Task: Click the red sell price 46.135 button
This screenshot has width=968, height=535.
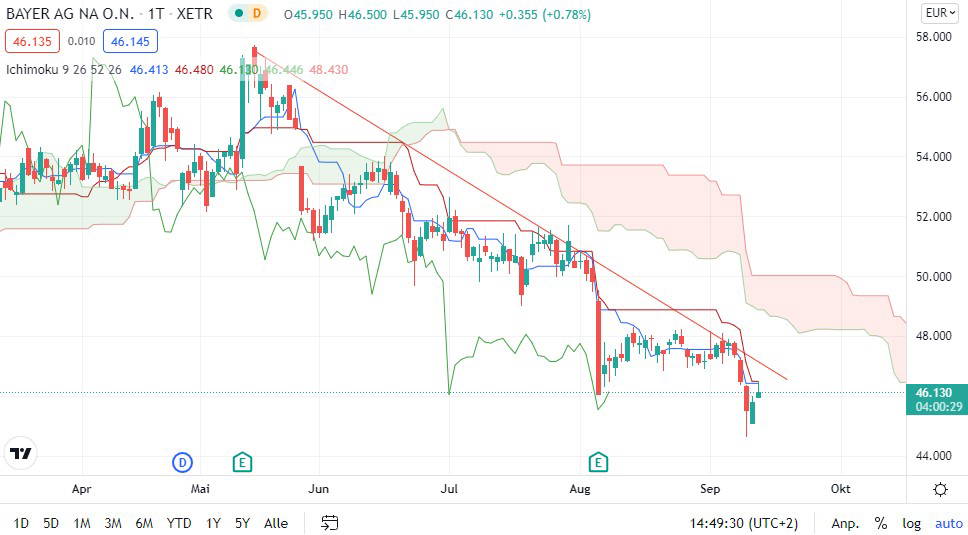Action: (32, 41)
